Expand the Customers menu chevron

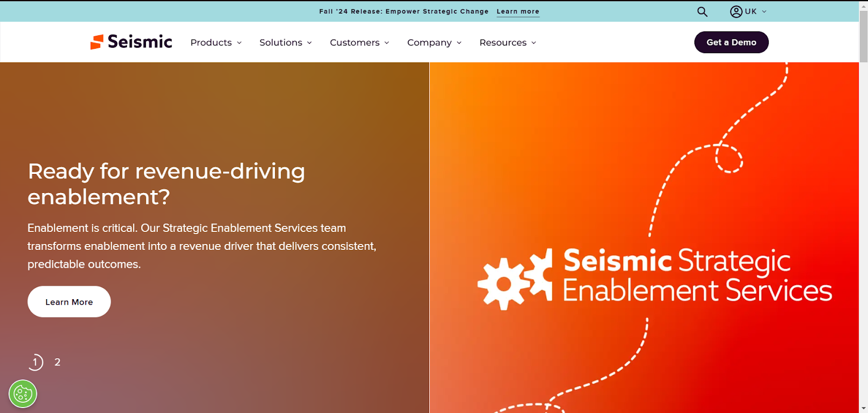387,43
